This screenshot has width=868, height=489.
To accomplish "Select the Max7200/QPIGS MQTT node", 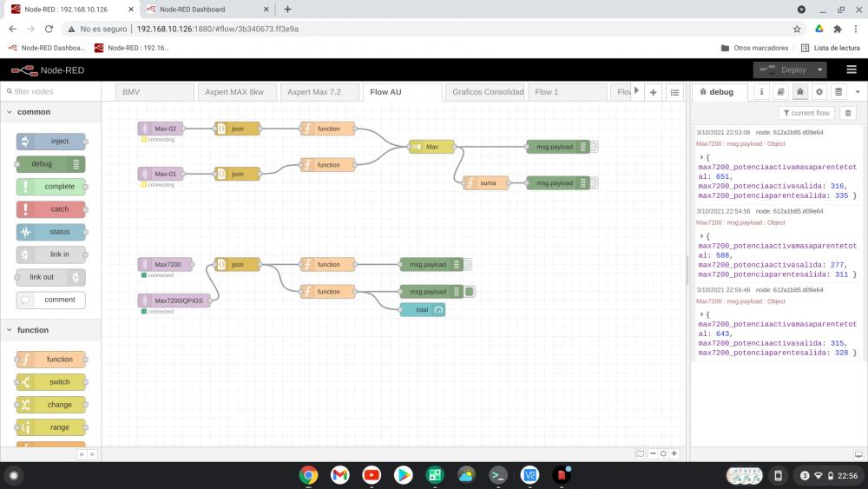I will coord(174,301).
